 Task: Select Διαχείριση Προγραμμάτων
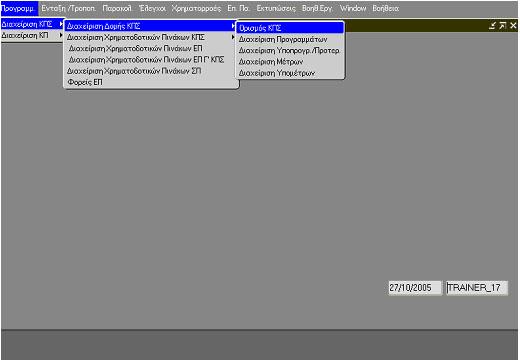[290, 39]
